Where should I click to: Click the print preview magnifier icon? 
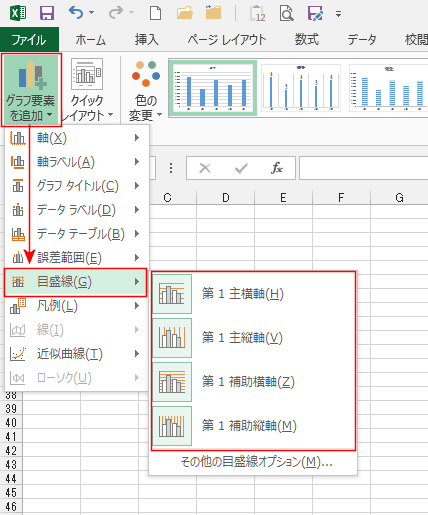coord(287,14)
